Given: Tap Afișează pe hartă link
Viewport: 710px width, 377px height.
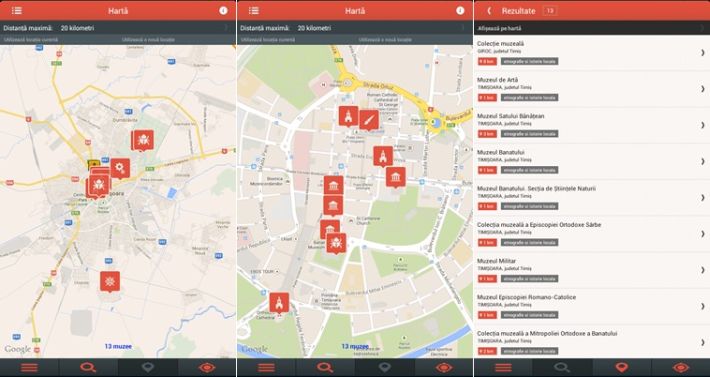Looking at the screenshot, I should pos(499,28).
